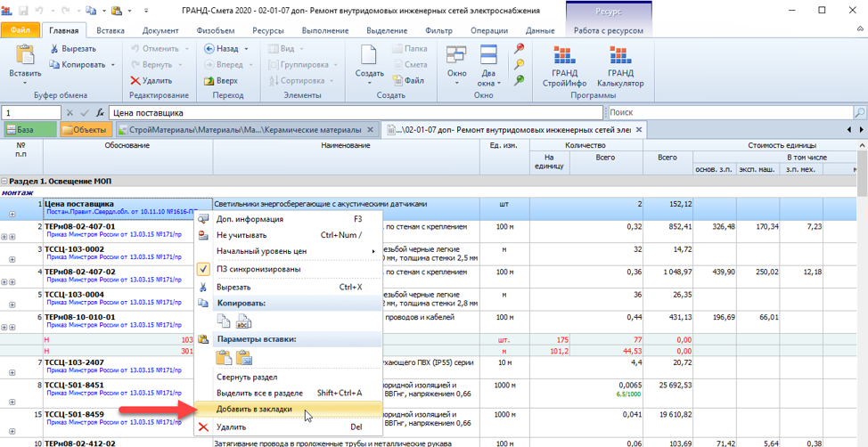Click the green База button
Screen dimensions: 868x447
tap(30, 130)
